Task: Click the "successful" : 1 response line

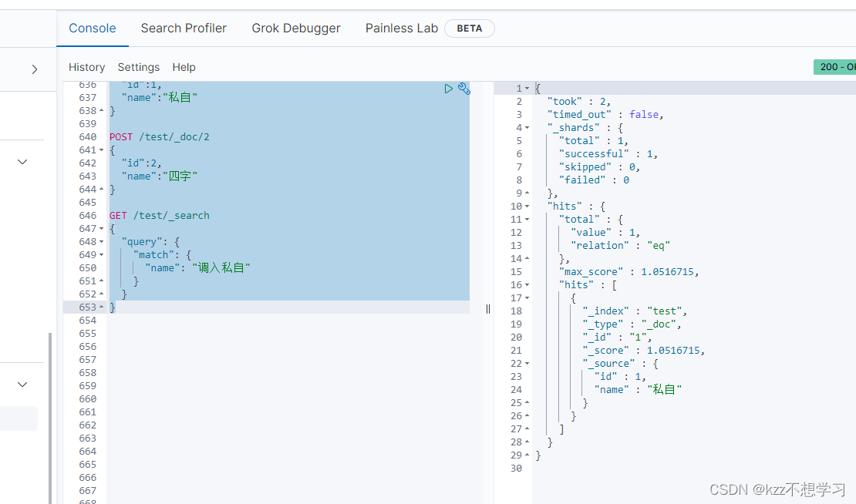Action: tap(608, 154)
